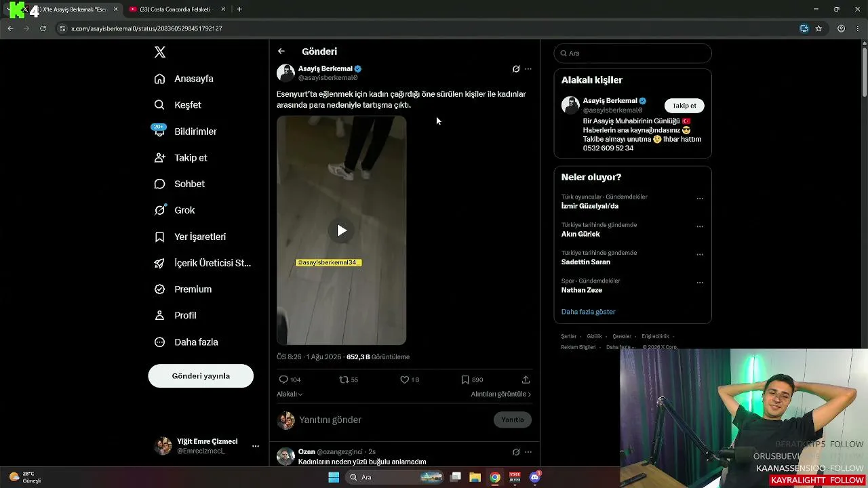Open more options on Asayiş Berkemal's post

point(528,69)
